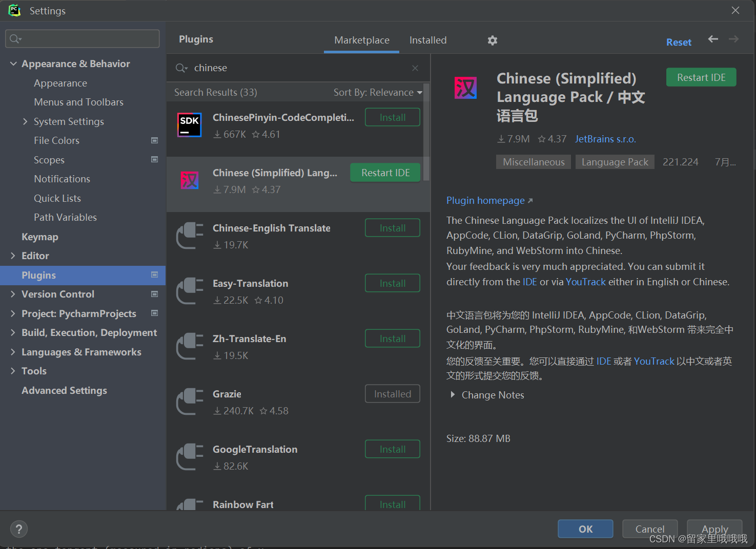Open JetBrains s.r.o. vendor link
This screenshot has height=549, width=756.
[x=605, y=139]
